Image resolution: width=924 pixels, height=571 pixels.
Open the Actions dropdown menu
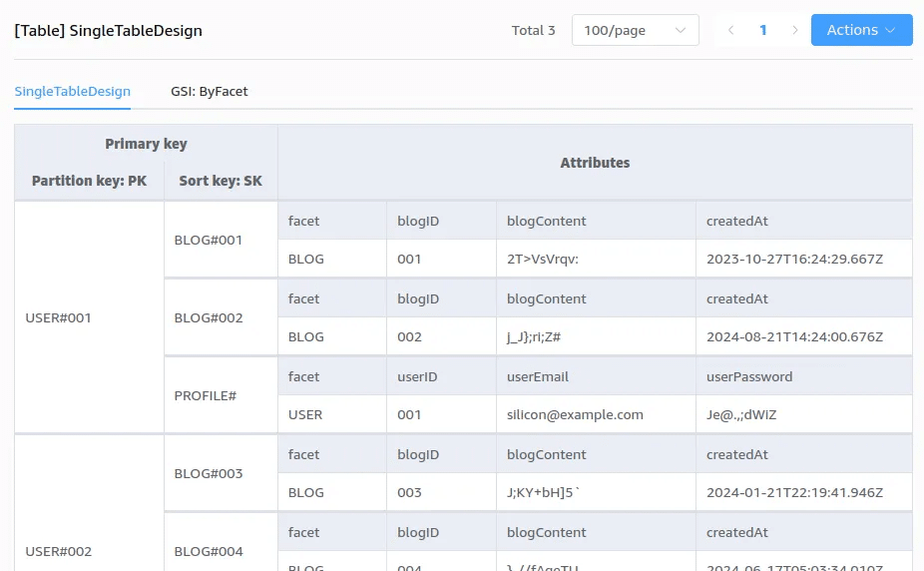click(861, 30)
